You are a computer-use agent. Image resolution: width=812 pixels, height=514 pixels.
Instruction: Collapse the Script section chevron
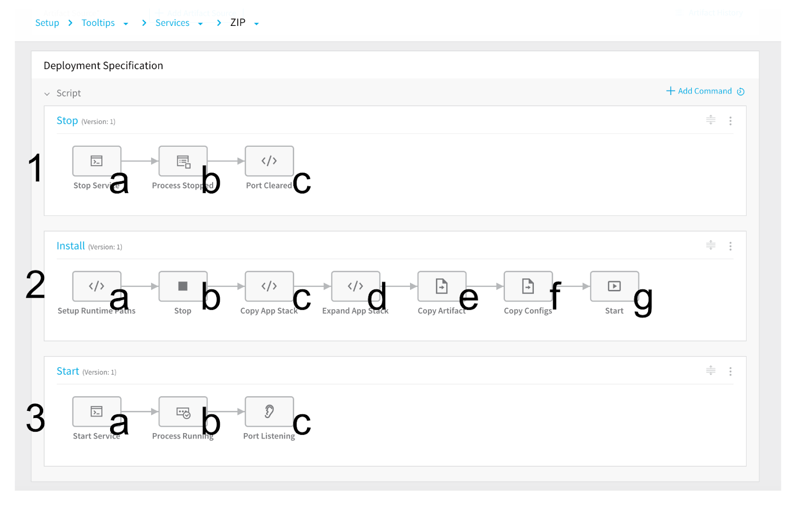(x=47, y=94)
